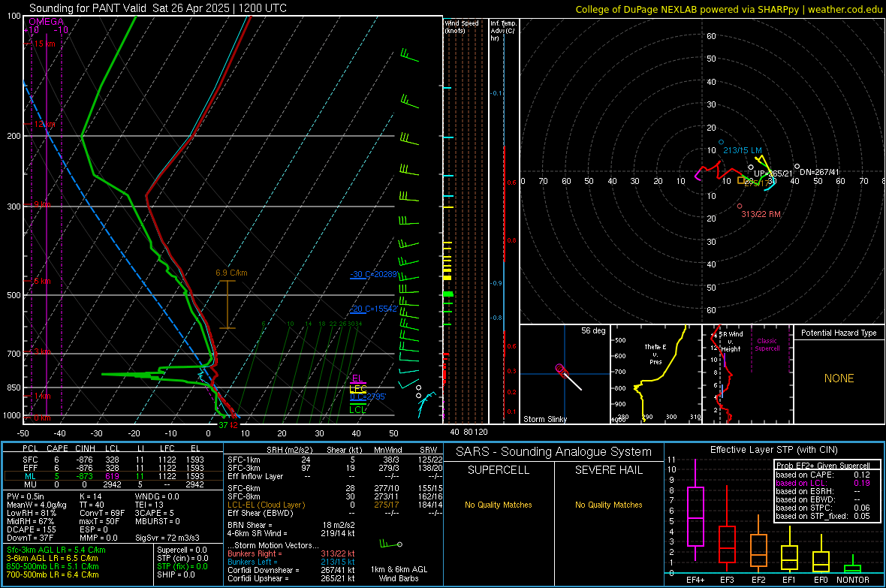886x588 pixels.
Task: Click the 'Wind Speed (knots)' panel header
Action: pos(462,26)
